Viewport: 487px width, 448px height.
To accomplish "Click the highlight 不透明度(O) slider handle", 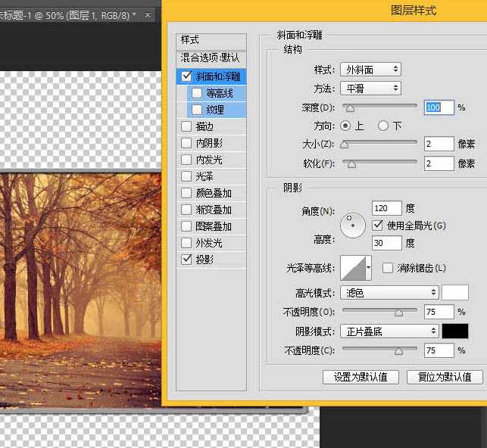I will point(399,313).
